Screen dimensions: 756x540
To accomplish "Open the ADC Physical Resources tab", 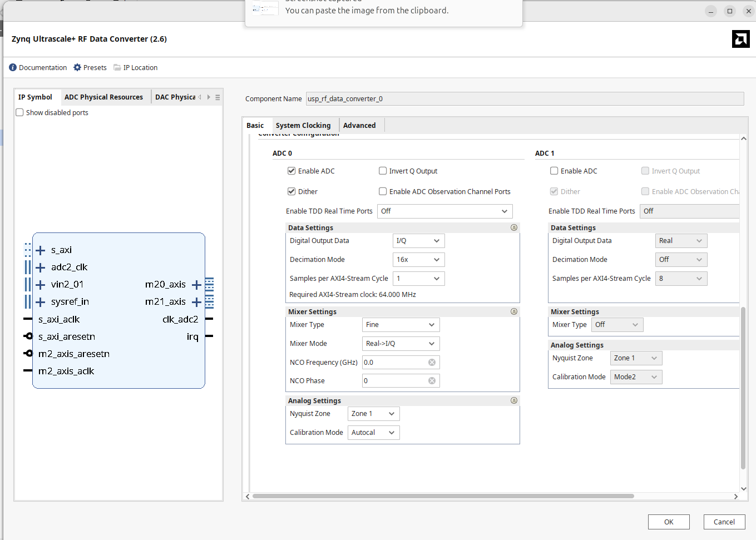I will click(103, 96).
